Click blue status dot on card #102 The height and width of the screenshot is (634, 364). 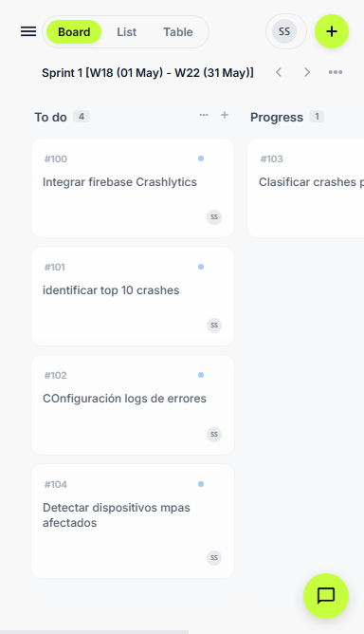point(201,375)
